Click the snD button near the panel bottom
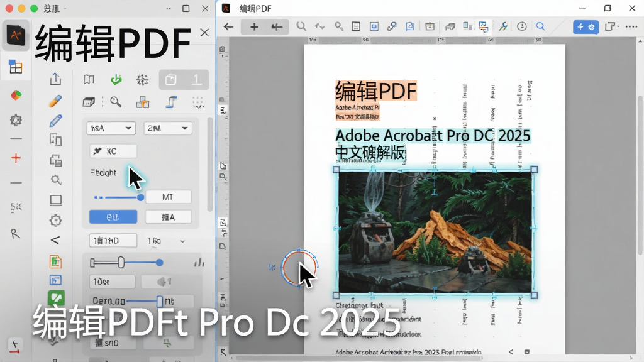 [x=113, y=343]
